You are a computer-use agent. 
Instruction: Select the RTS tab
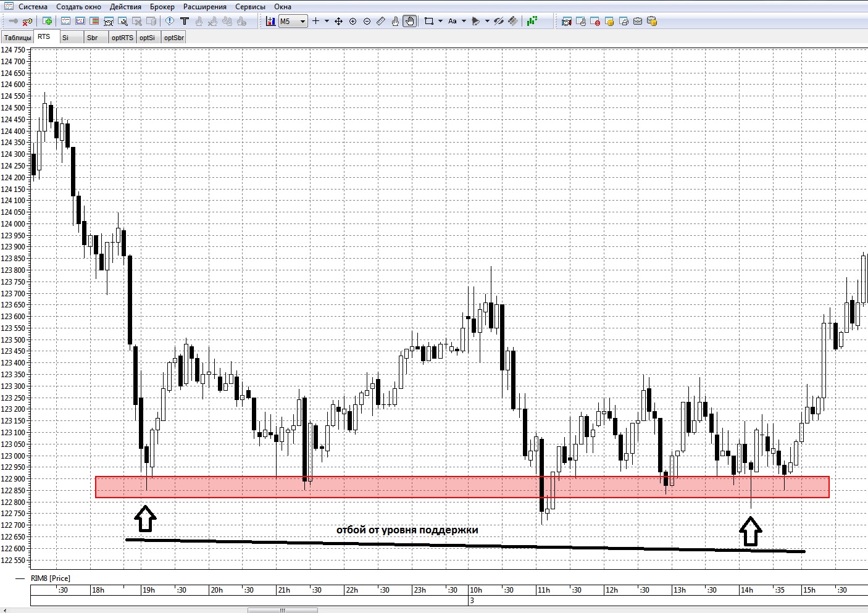46,37
